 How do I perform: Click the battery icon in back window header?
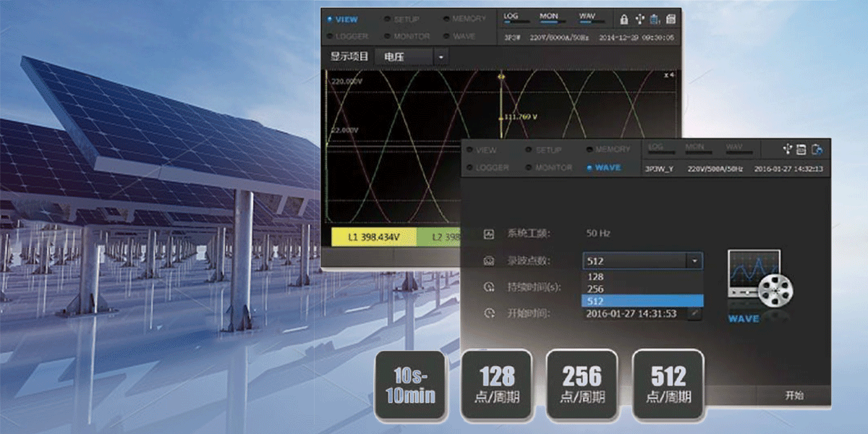655,20
